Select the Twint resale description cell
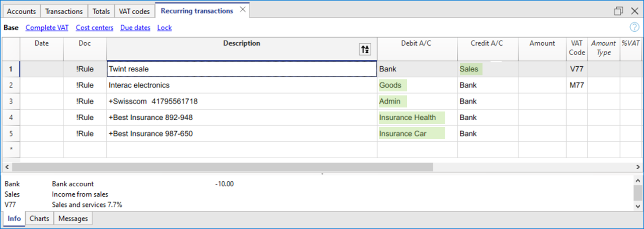Viewport: 644px width, 229px height. 242,69
